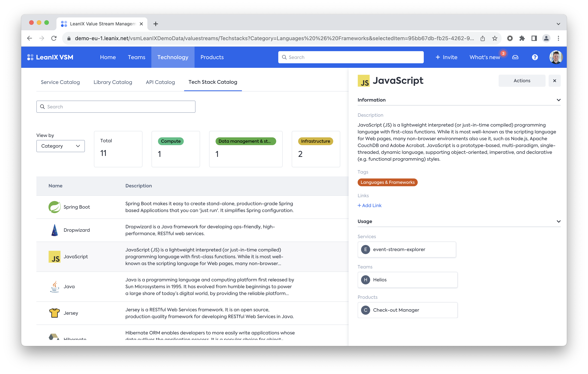Click the user profile avatar

[556, 57]
